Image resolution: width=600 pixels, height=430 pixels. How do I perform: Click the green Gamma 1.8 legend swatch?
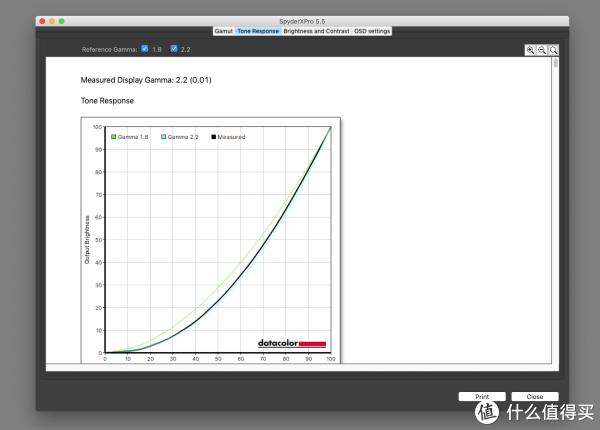(x=114, y=137)
